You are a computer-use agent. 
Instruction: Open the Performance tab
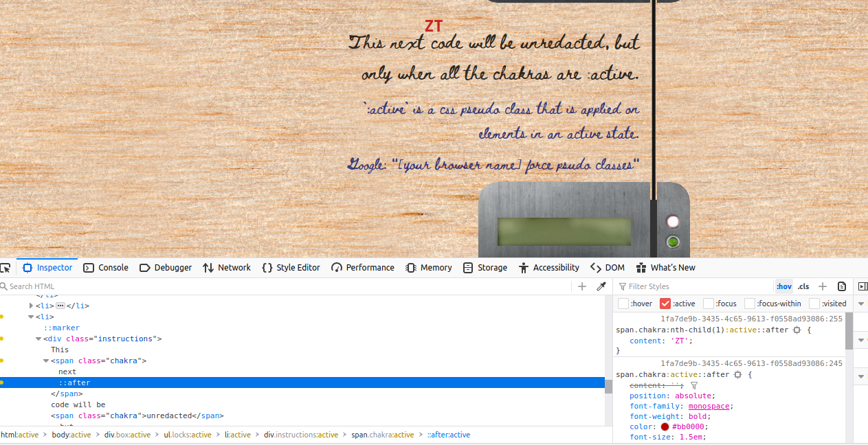pyautogui.click(x=363, y=268)
